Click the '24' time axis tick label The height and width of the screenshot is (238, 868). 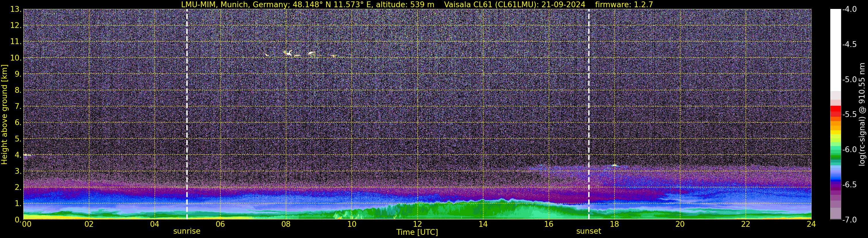point(811,224)
